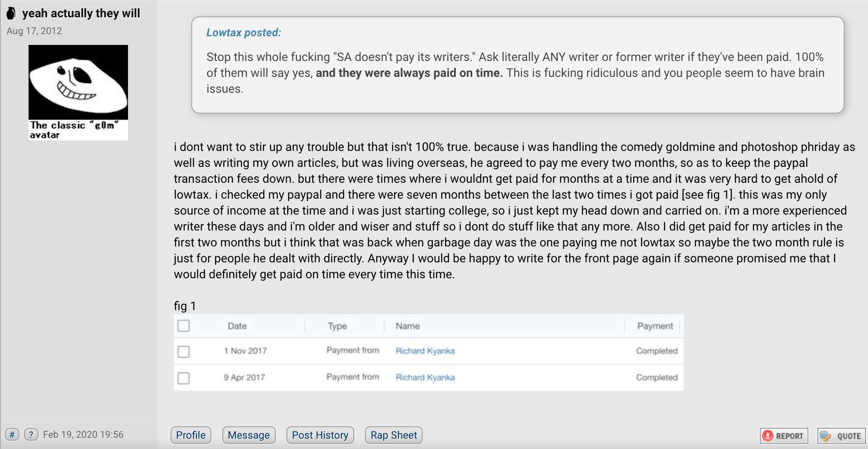Click 'Payment from' in the 1 Nov 2017 row

click(x=352, y=350)
